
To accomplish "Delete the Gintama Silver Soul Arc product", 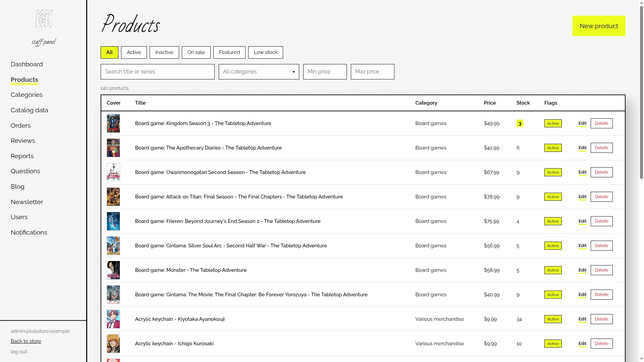I will [x=601, y=246].
